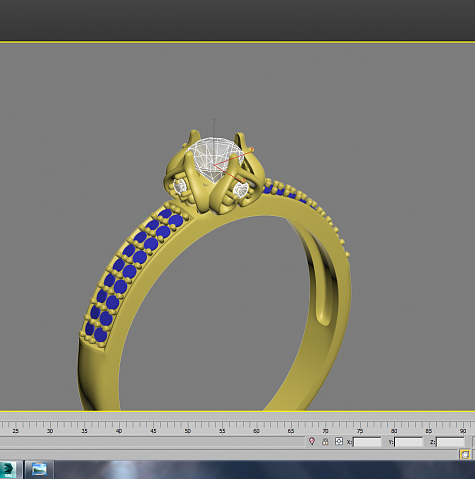Click the Y coordinate input field
The width and height of the screenshot is (475, 479).
409,442
